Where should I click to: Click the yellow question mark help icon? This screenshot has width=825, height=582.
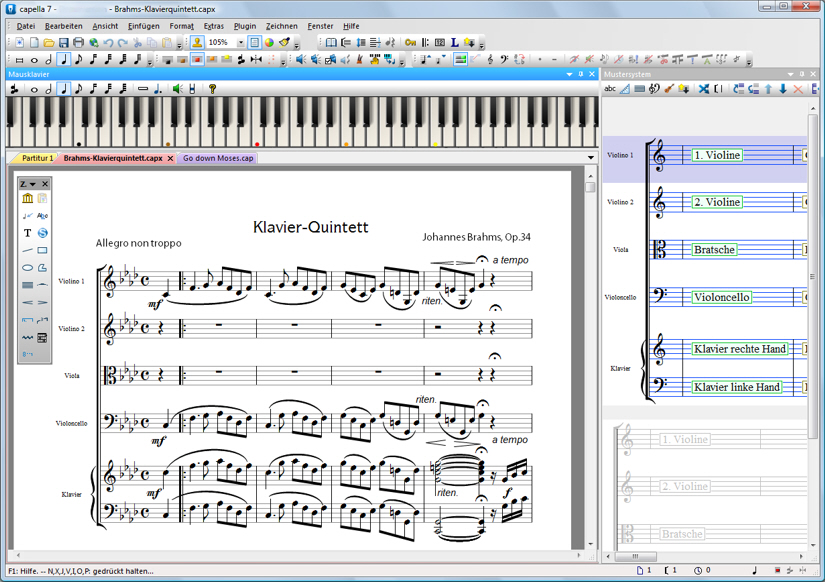coord(212,89)
